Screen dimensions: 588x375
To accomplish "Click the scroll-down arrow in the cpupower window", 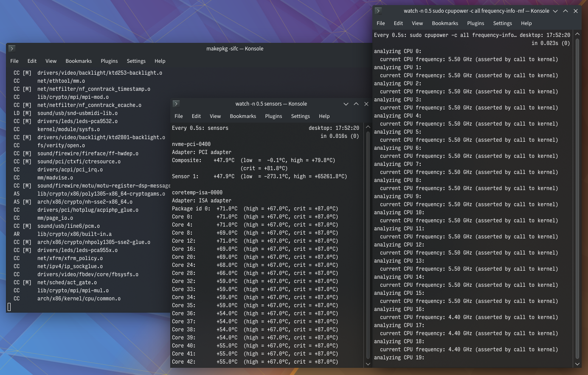I will pos(577,364).
